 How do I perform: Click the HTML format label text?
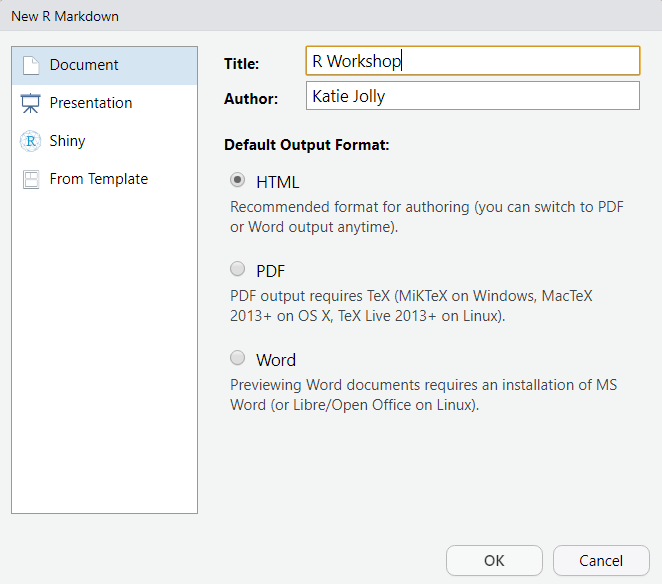pos(277,182)
